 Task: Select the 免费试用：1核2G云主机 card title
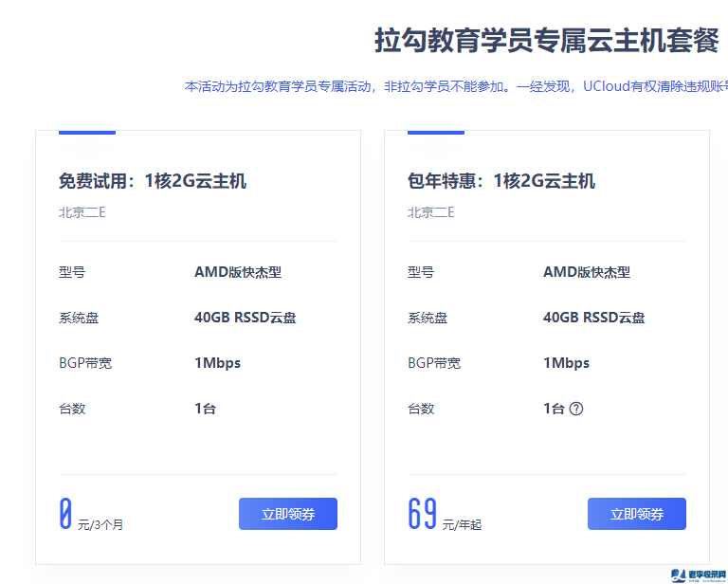[x=153, y=181]
